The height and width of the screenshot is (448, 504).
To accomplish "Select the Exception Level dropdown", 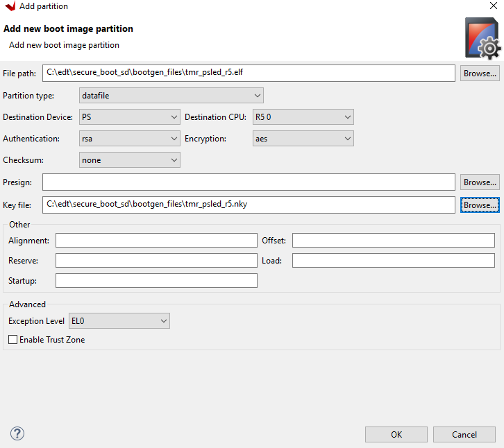I will pyautogui.click(x=119, y=320).
